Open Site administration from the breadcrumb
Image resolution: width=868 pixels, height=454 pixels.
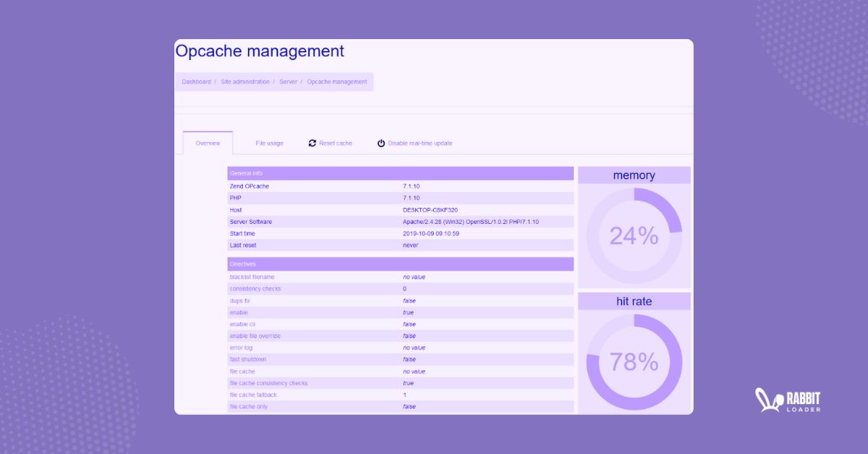[244, 81]
